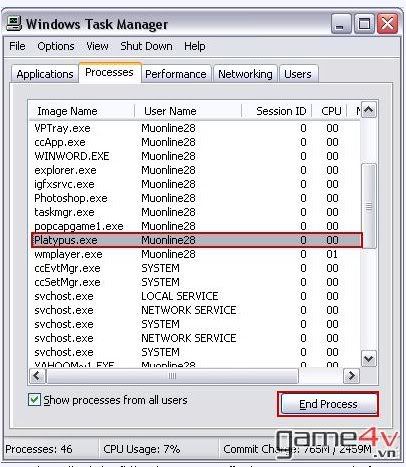Click the scroll left arrow of process list
Screen dimensions: 406x467
pos(37,376)
